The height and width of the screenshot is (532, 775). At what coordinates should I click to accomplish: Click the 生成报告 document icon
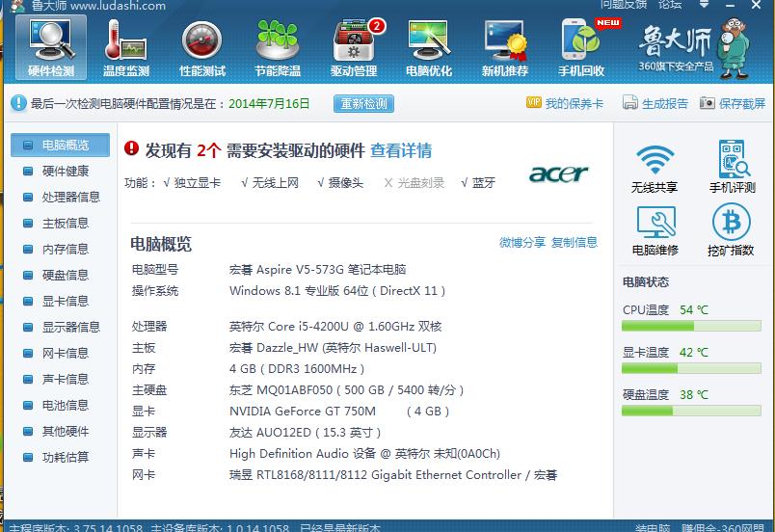coord(629,102)
